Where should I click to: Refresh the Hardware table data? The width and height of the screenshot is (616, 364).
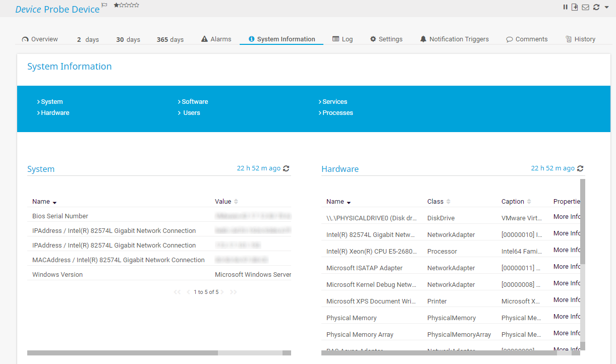click(x=580, y=168)
